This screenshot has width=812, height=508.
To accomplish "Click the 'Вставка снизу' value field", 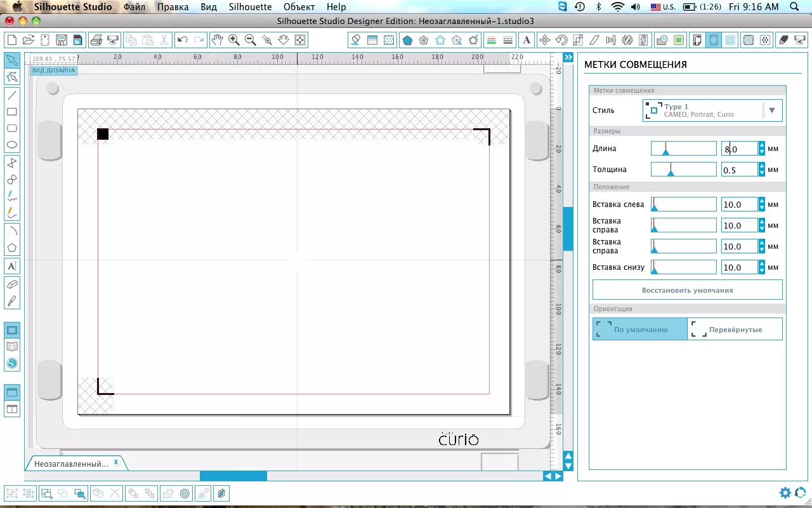I will point(739,267).
